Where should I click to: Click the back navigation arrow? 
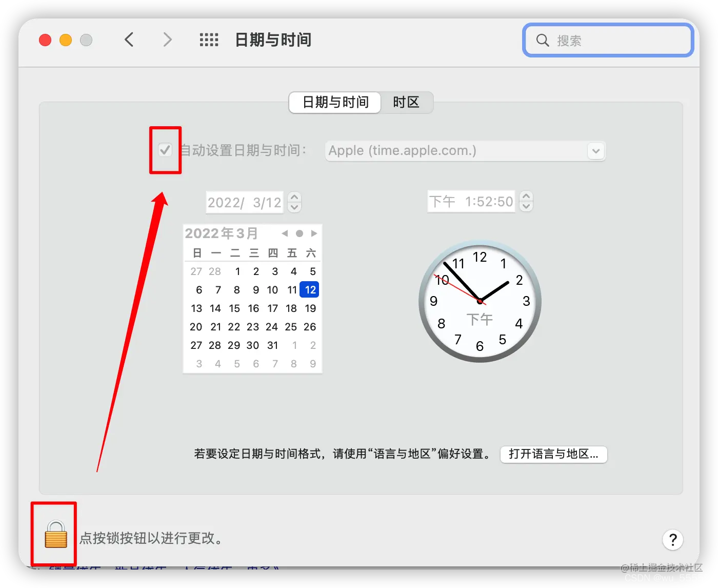[x=129, y=40]
